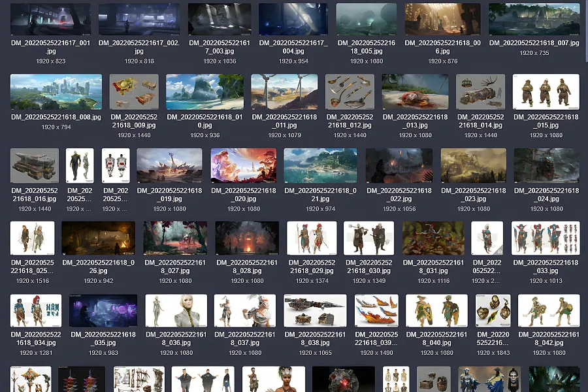Select file name DM_20220525221617_002.jpg
This screenshot has width=588, height=392.
point(139,47)
